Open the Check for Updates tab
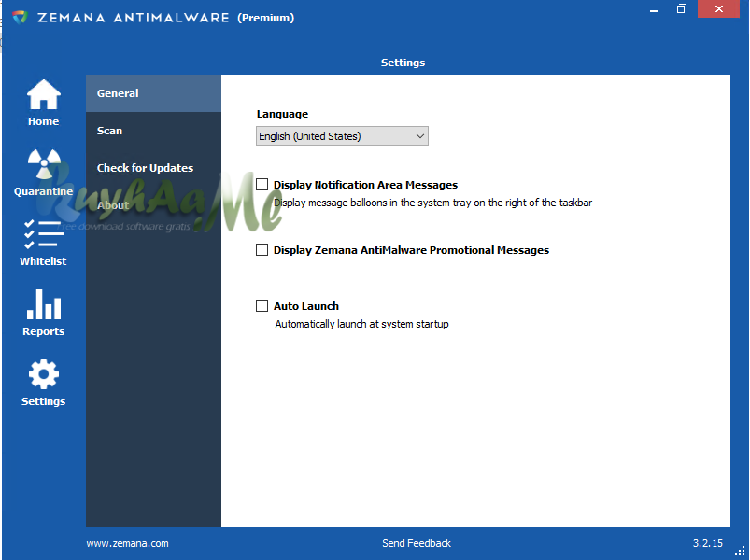 153,168
